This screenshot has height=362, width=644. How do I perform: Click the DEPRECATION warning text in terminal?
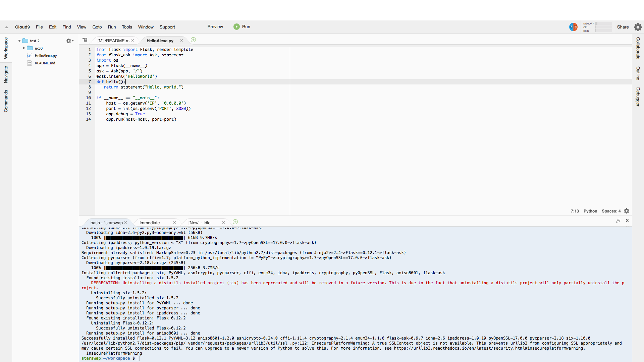click(x=353, y=285)
